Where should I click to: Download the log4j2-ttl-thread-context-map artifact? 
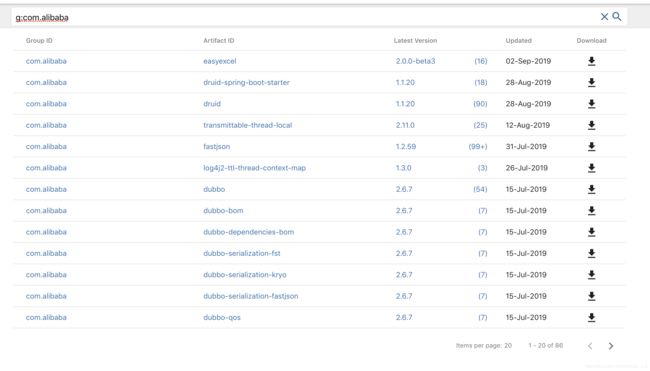[x=592, y=168]
